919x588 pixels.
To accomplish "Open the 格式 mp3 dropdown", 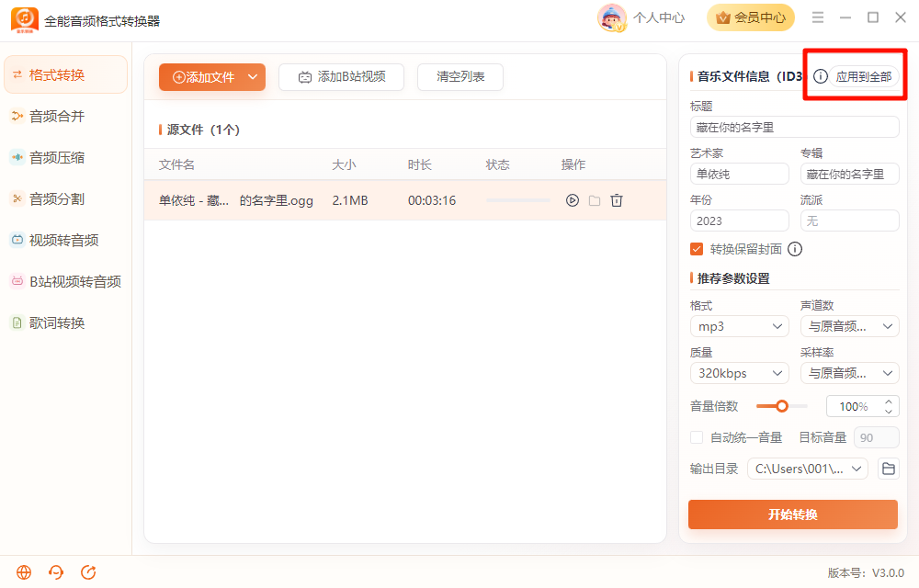I will coord(739,326).
